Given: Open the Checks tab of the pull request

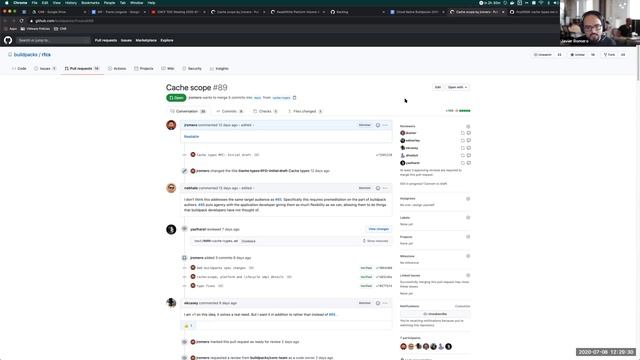Looking at the screenshot, I should [x=265, y=111].
